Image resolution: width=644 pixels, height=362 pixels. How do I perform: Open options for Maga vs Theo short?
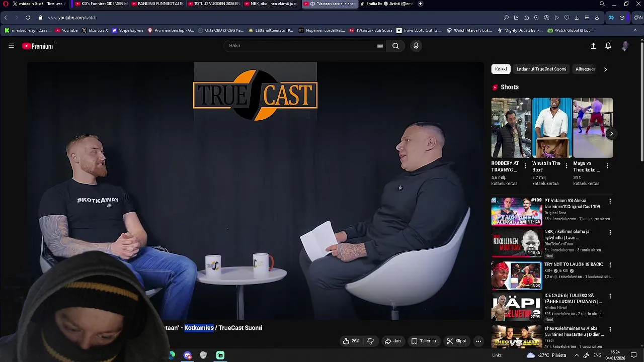(607, 166)
